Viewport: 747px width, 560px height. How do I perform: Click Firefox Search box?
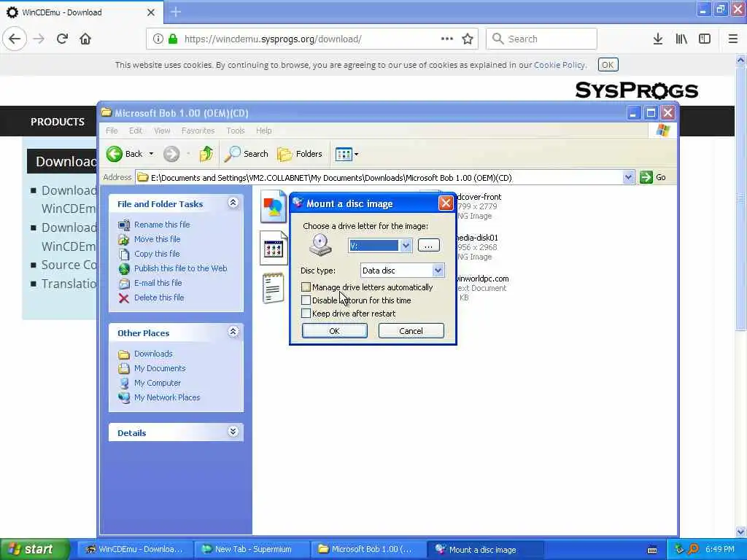pos(541,39)
